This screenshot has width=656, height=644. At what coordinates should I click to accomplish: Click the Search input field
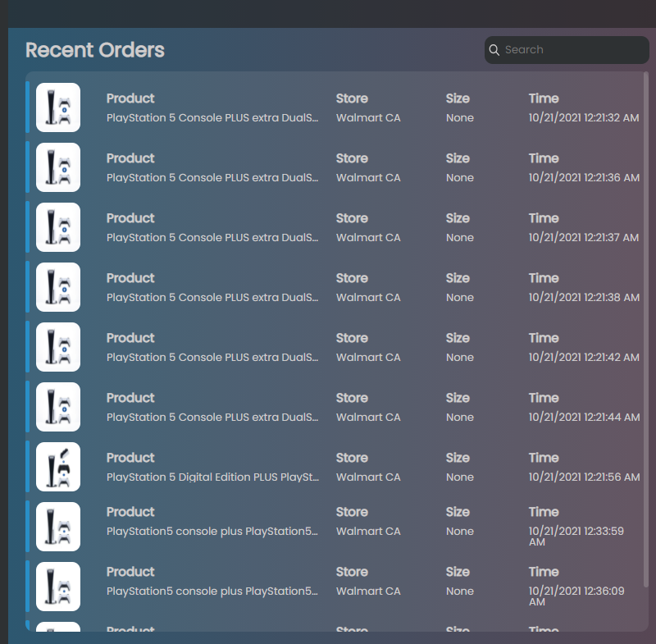pyautogui.click(x=567, y=50)
